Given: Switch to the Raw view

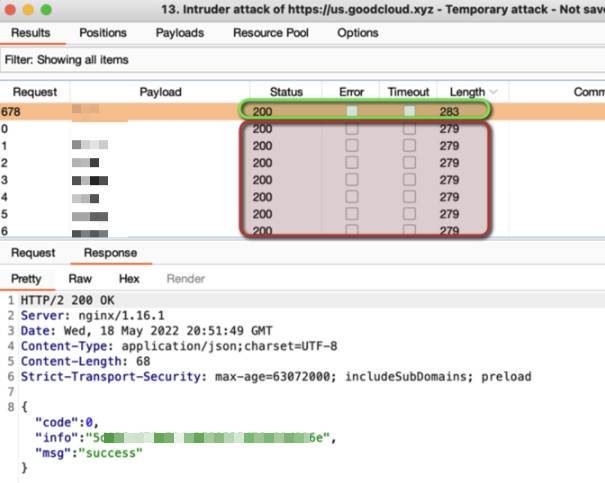Looking at the screenshot, I should (80, 279).
